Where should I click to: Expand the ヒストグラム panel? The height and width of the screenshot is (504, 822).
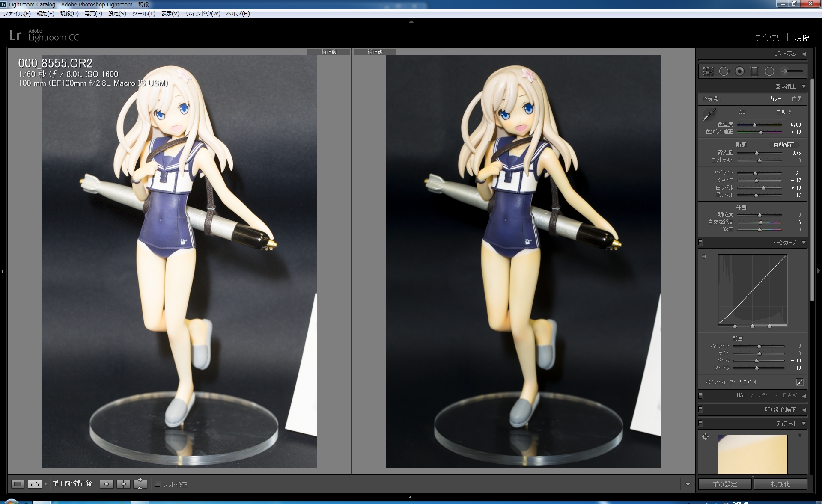804,54
